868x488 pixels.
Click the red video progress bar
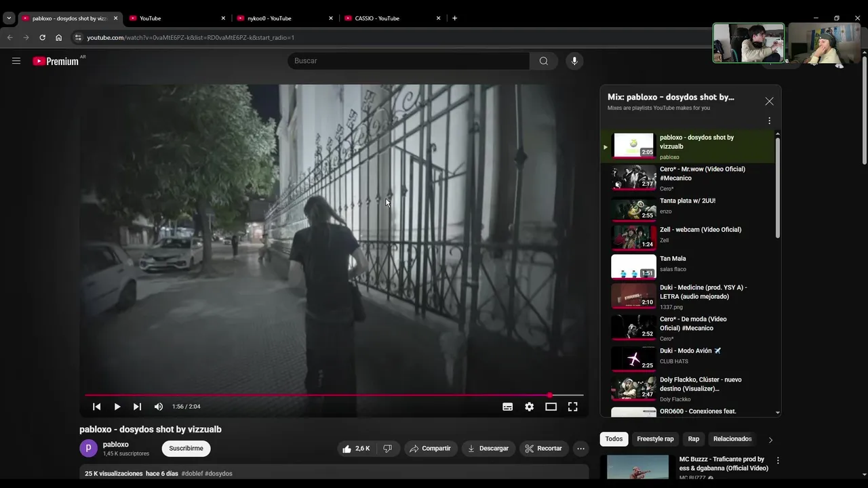[x=334, y=395]
